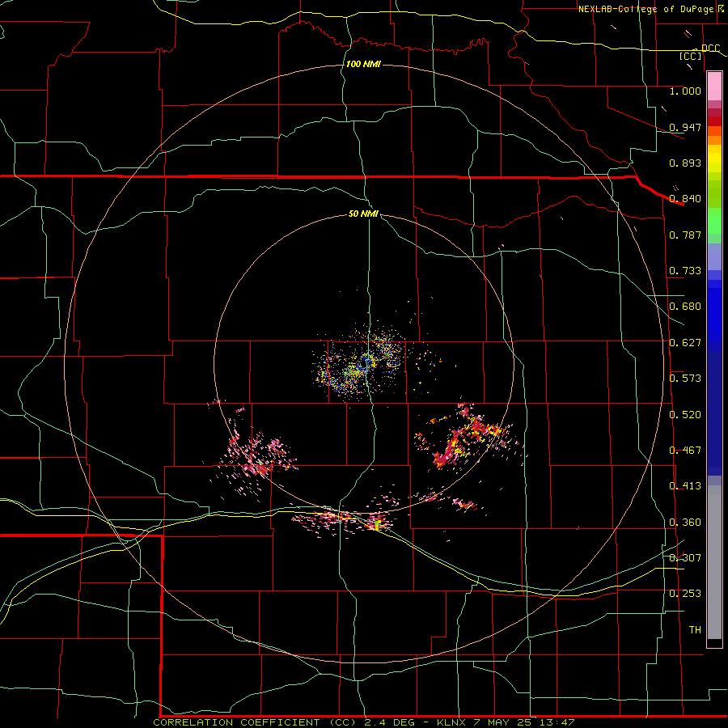Select the 1.000 scale value
728x728 pixels.
pos(685,91)
